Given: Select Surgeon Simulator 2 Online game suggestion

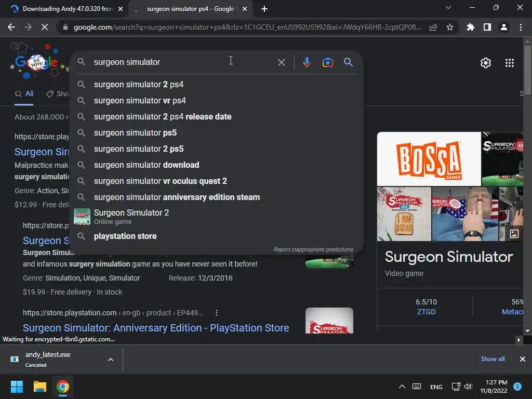Looking at the screenshot, I should 217,217.
